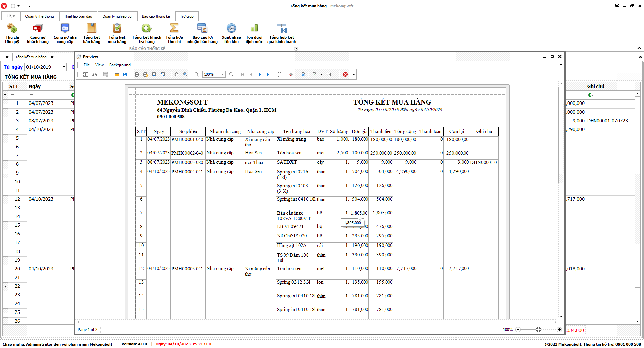Switch to Quản lý nghiệp vụ tab
The width and height of the screenshot is (644, 348).
(x=117, y=16)
